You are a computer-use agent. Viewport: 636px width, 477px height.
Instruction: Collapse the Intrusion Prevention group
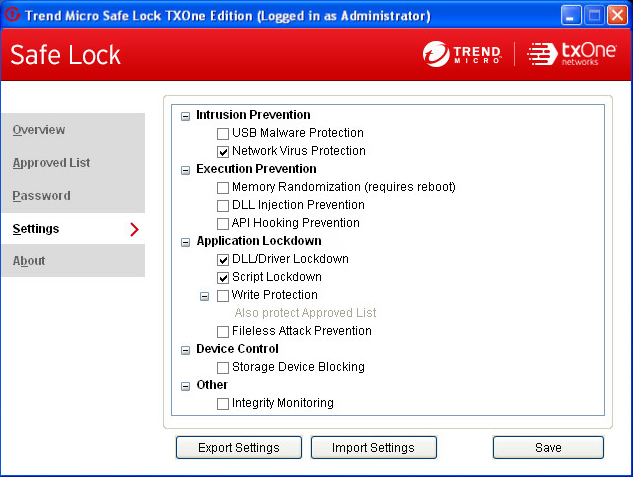pos(185,116)
